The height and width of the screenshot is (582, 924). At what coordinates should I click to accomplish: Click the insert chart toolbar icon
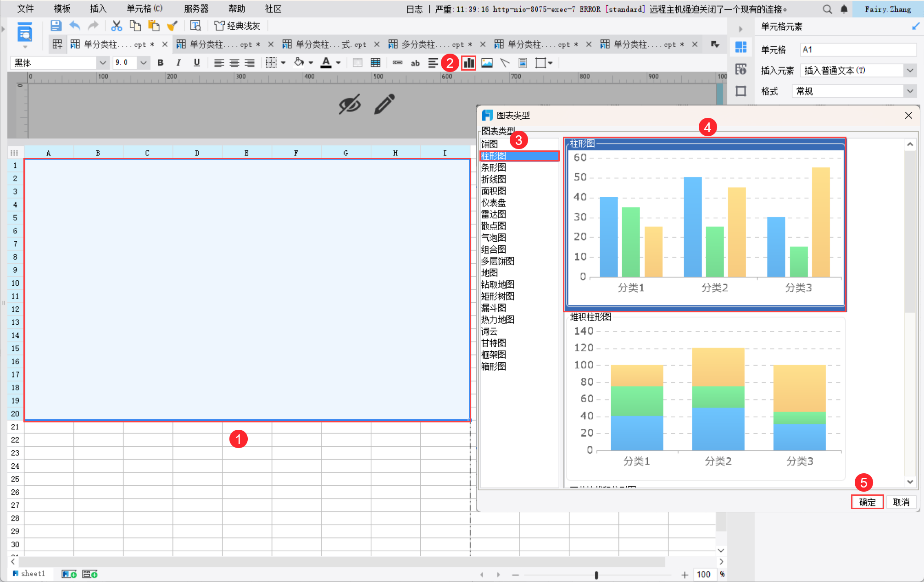click(x=468, y=63)
